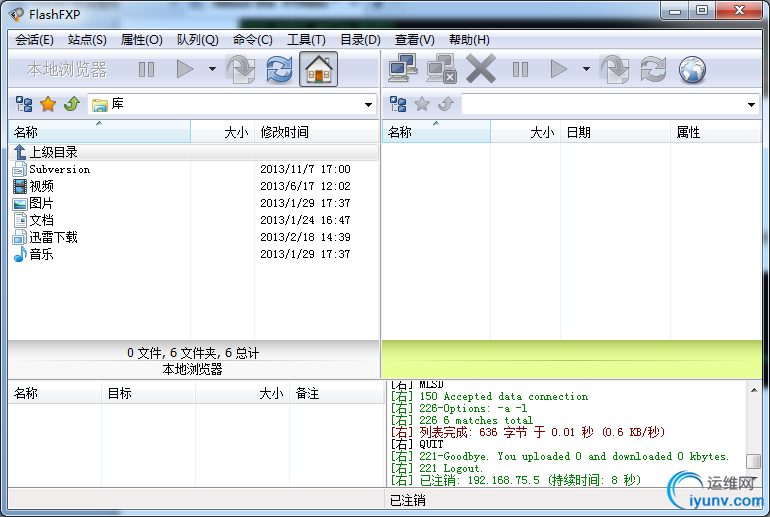Open local favorites star icon
Viewport: 770px width, 517px height.
[48, 104]
